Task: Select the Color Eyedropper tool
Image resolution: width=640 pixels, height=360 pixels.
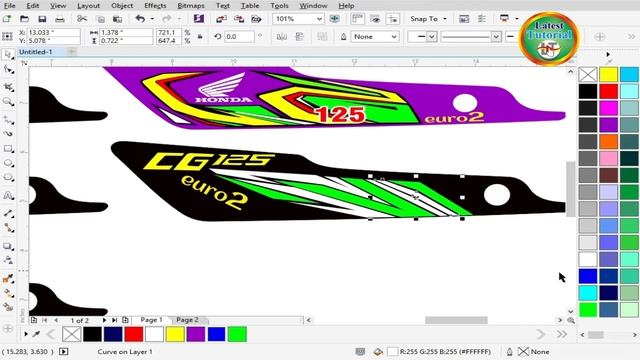Action: click(8, 279)
